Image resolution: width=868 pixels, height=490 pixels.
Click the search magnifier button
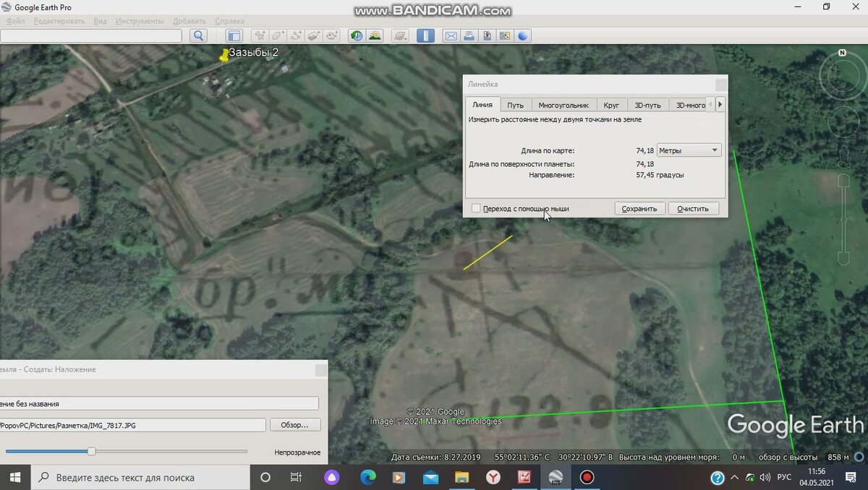[x=198, y=35]
